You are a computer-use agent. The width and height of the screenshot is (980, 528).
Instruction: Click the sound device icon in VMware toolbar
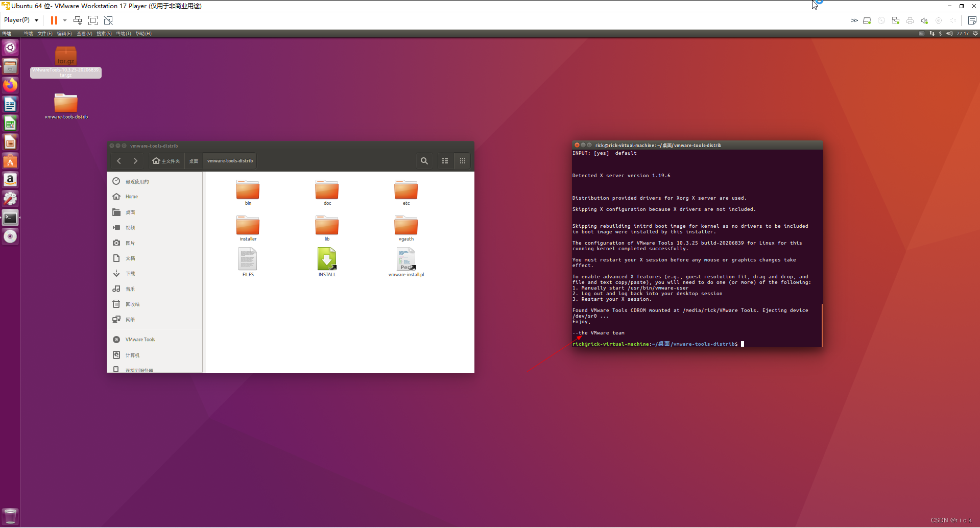(x=924, y=20)
